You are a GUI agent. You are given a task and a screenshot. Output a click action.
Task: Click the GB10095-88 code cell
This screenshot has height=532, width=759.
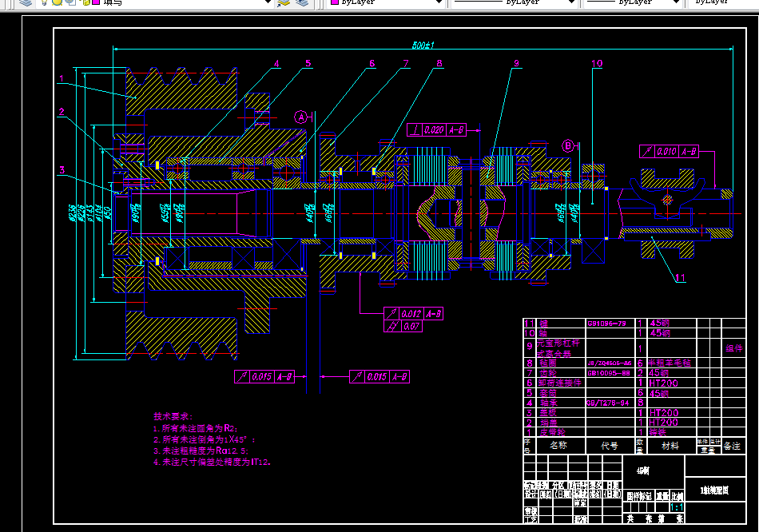click(609, 373)
